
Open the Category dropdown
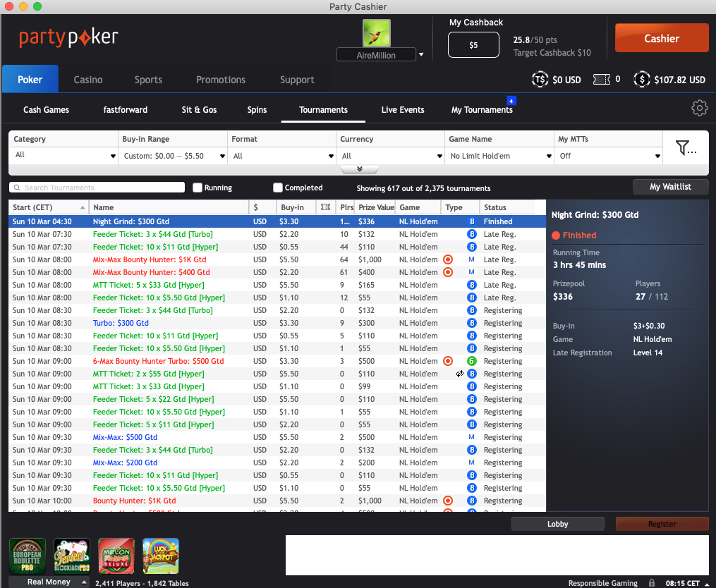(x=64, y=155)
